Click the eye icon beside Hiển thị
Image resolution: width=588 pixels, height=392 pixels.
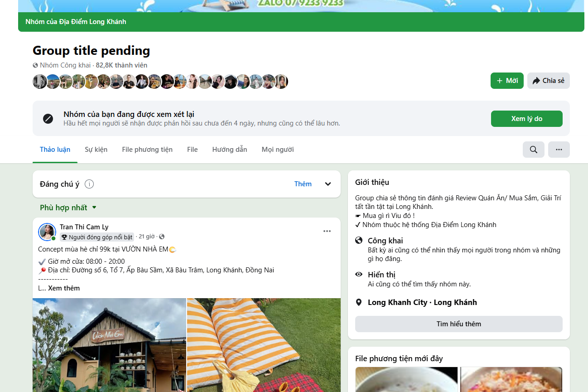point(359,275)
